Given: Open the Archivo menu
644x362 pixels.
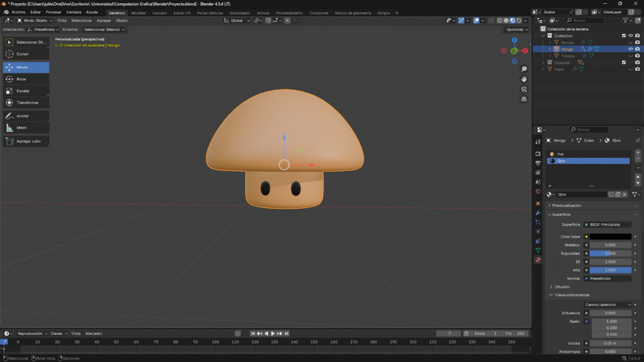Looking at the screenshot, I should pyautogui.click(x=18, y=12).
